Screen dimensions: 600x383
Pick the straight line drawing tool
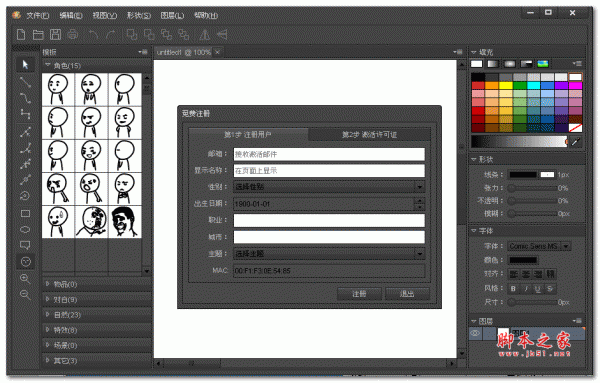tap(25, 82)
